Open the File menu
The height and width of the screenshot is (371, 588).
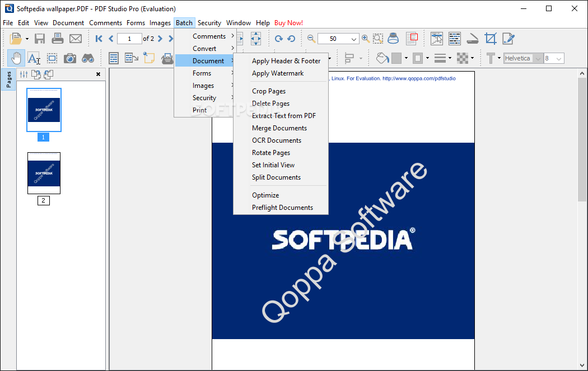8,23
